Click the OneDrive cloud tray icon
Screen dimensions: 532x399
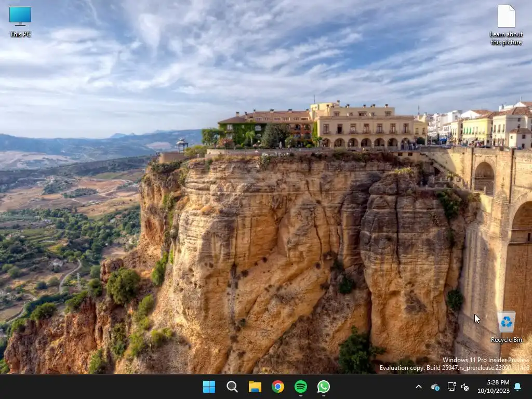coord(435,387)
